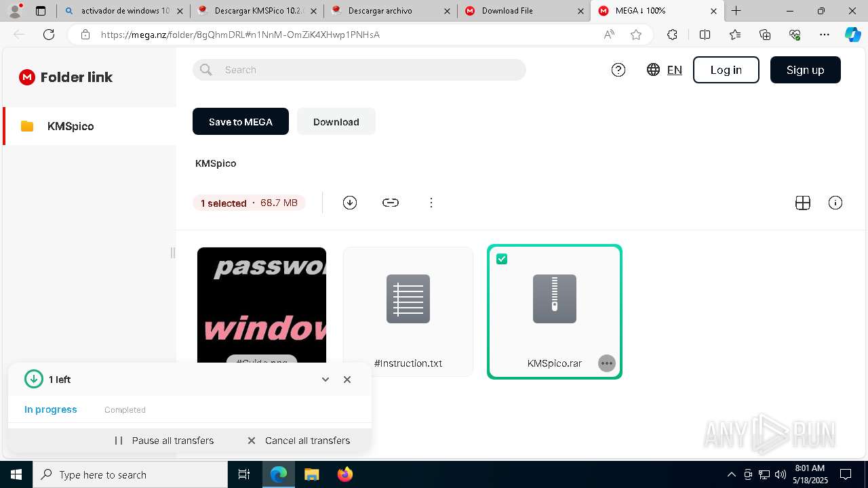Click the MEGA logo icon in sidebar
Image resolution: width=868 pixels, height=488 pixels.
point(27,77)
